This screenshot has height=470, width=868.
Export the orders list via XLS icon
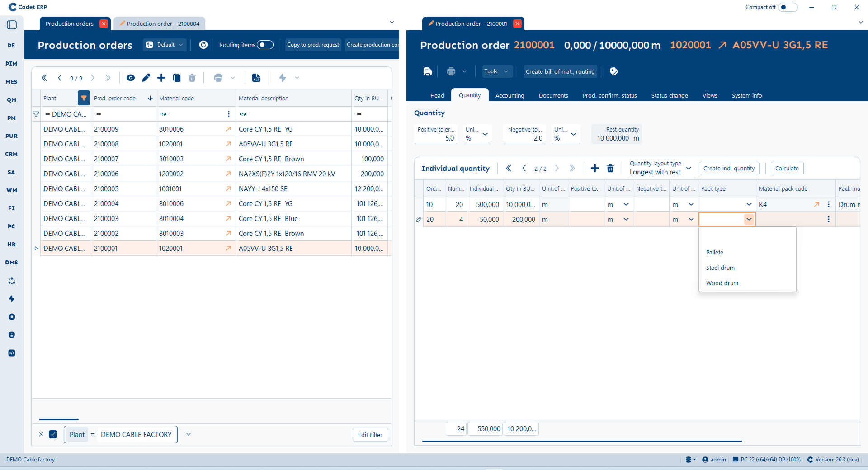pos(256,78)
